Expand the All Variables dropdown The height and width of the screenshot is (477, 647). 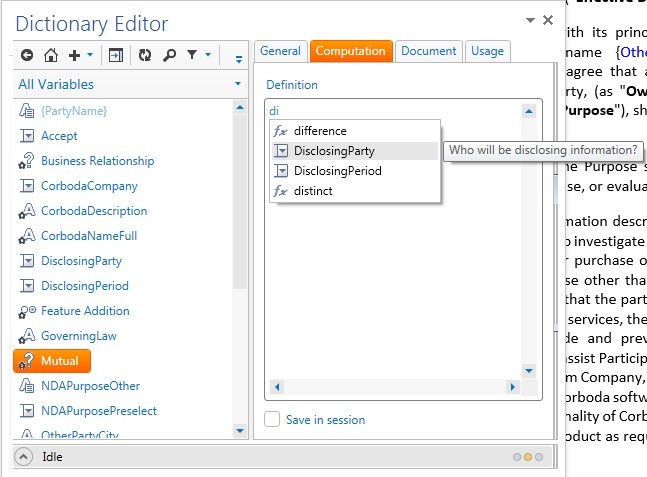tap(237, 85)
